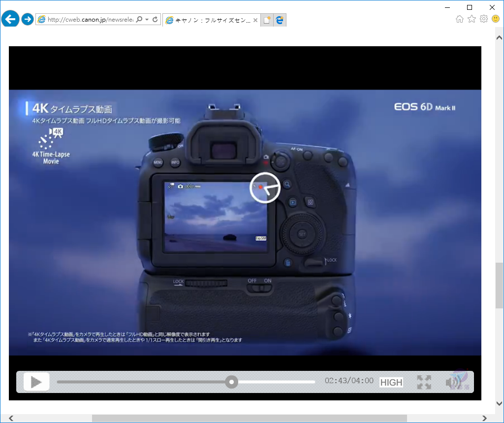Image resolution: width=504 pixels, height=423 pixels.
Task: Click the page refresh icon
Action: (155, 20)
